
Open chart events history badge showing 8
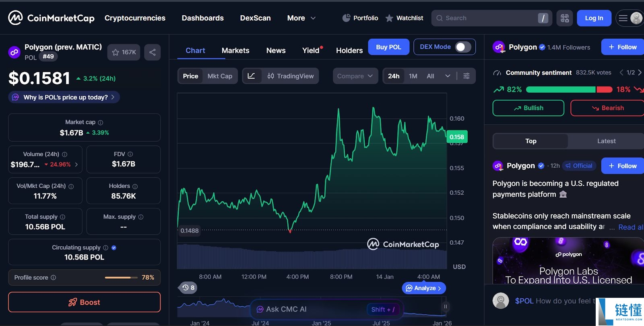pyautogui.click(x=188, y=287)
